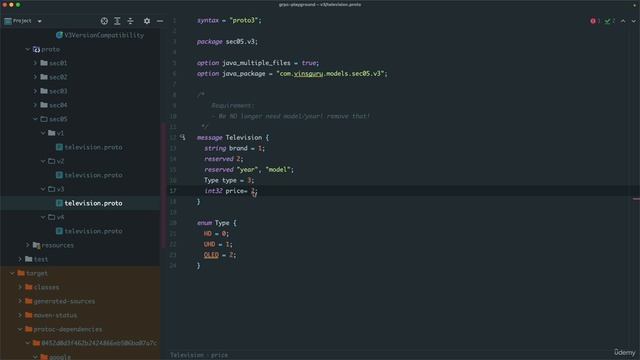Hide the Project tool window with minus icon
Viewport: 640px width, 360px height.
coord(160,21)
